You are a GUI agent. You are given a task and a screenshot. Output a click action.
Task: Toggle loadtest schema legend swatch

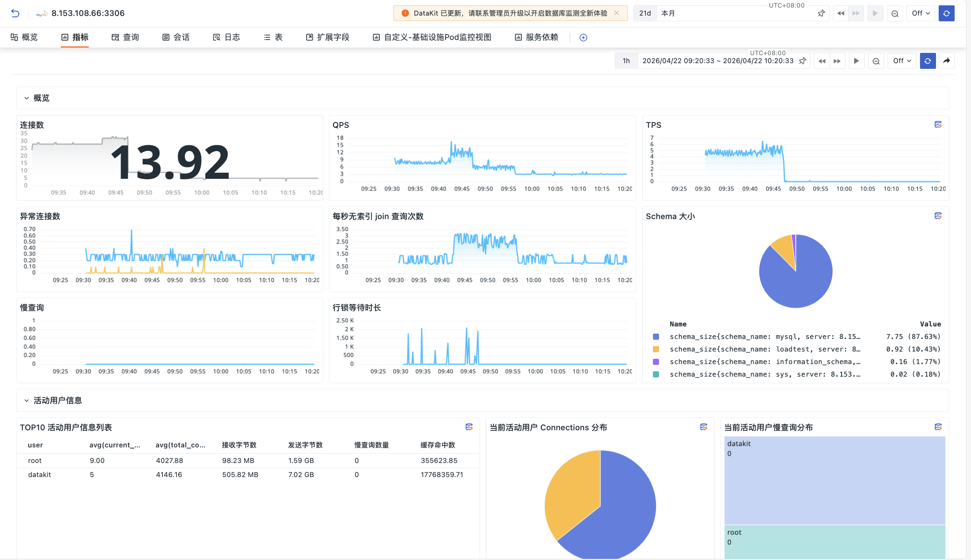(x=656, y=349)
